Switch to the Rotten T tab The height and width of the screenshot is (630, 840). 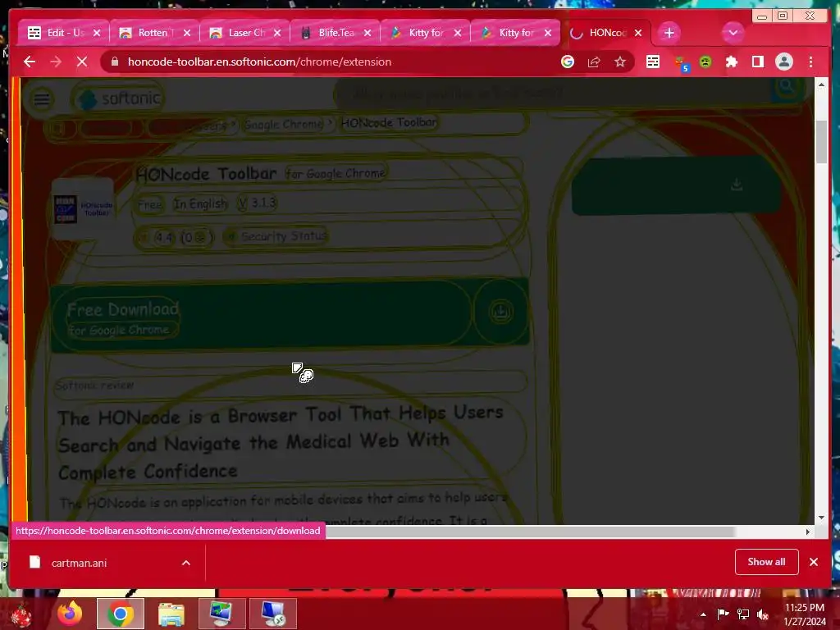153,33
